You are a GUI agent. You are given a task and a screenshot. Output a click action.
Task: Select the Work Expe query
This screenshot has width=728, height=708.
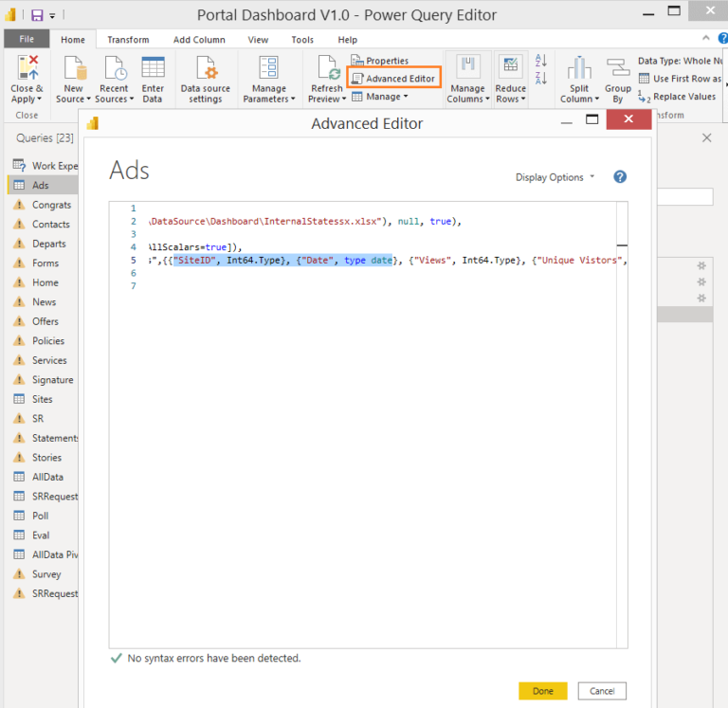[x=44, y=166]
